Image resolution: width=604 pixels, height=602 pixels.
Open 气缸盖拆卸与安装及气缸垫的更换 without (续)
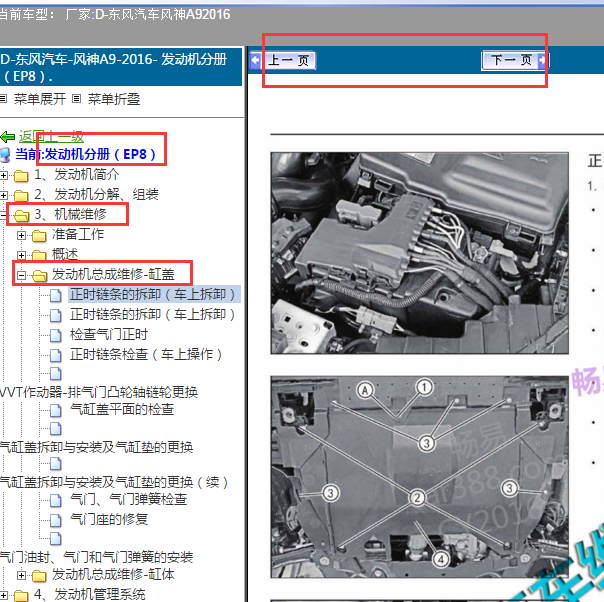point(96,447)
